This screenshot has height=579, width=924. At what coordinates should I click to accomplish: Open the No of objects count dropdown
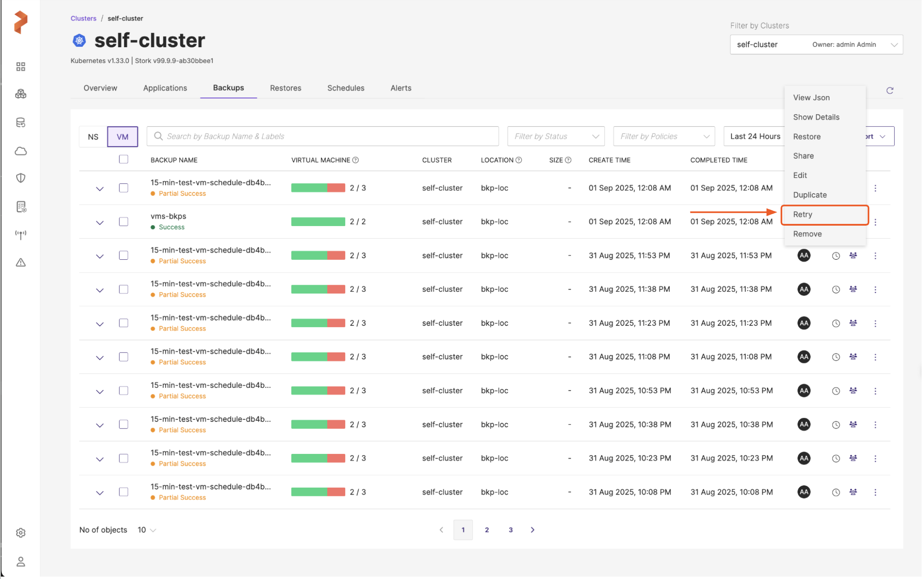[x=147, y=530]
